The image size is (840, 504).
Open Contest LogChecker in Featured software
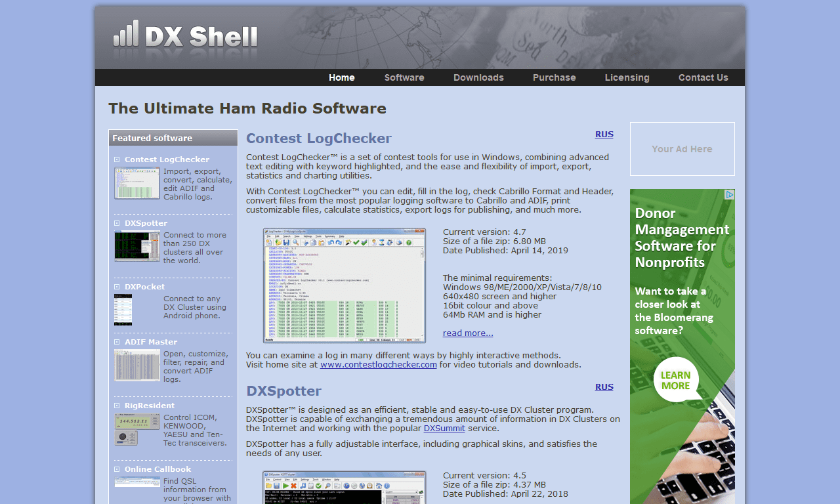tap(167, 159)
